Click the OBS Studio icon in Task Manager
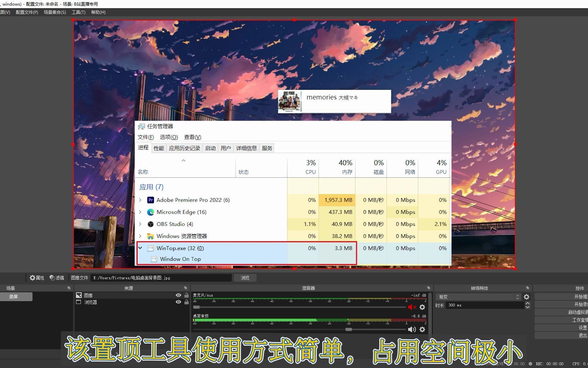 [151, 224]
